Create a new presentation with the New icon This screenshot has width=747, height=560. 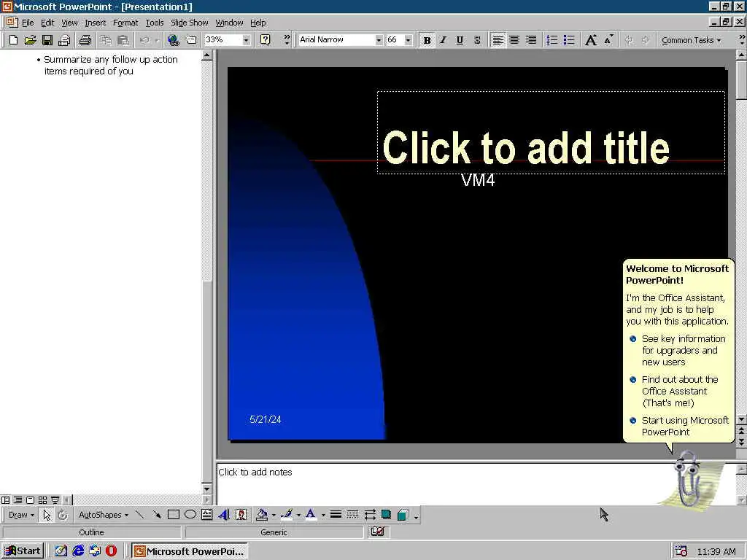pos(13,41)
